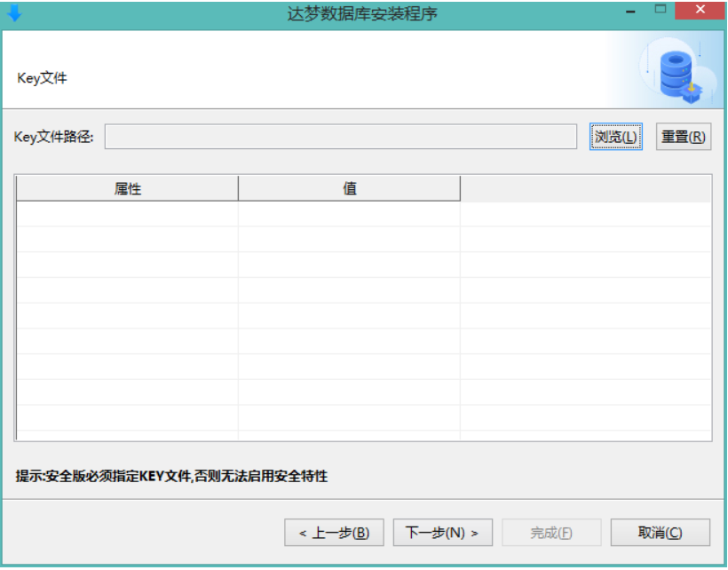This screenshot has width=728, height=570.
Task: Click the blue arrow installer icon in title bar
Action: pos(14,12)
